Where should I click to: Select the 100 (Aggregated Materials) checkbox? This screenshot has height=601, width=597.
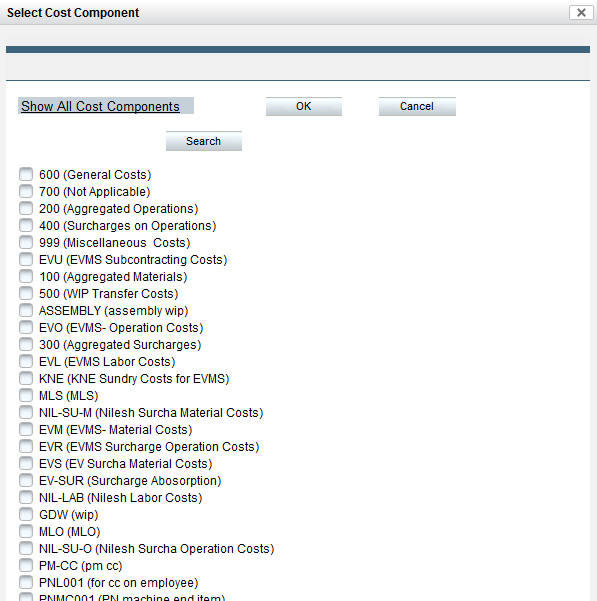tap(26, 276)
